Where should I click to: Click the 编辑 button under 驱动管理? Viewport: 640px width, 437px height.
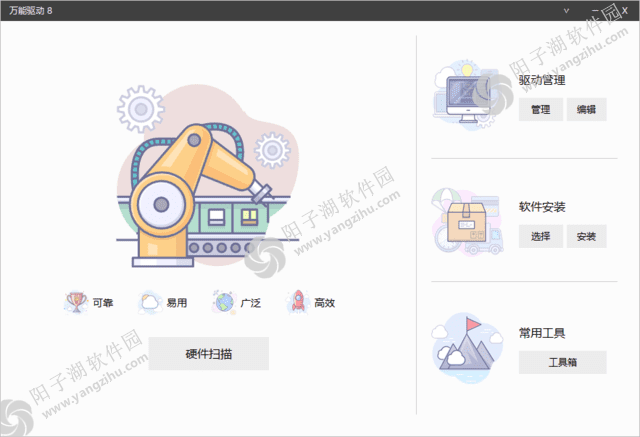pyautogui.click(x=586, y=109)
